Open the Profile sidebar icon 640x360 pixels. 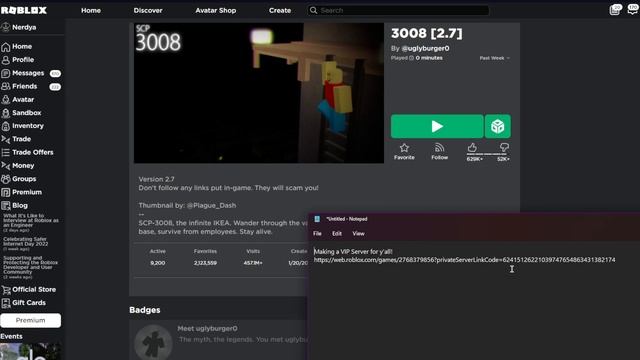pos(6,60)
